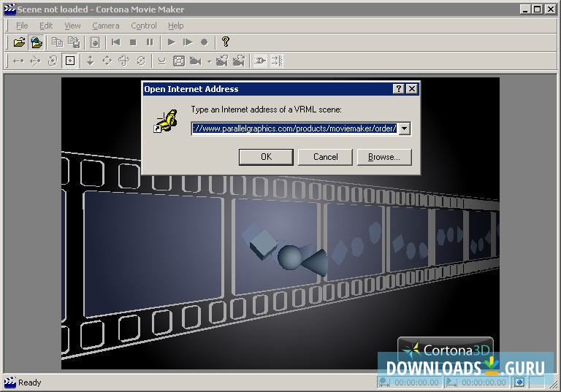Click the blue record indicator status icon
The image size is (561, 392).
pyautogui.click(x=519, y=383)
